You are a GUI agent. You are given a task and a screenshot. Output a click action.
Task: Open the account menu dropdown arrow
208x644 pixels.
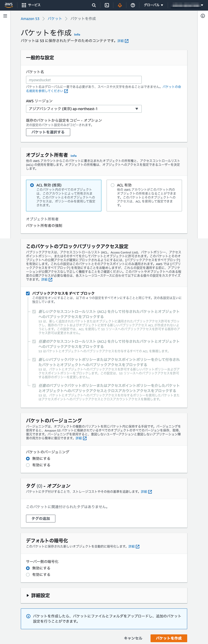tap(202, 5)
